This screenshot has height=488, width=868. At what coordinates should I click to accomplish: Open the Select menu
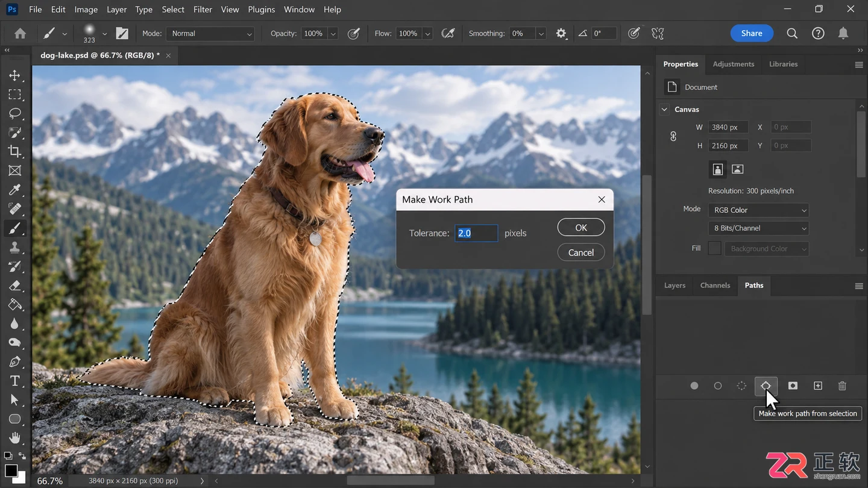coord(173,10)
